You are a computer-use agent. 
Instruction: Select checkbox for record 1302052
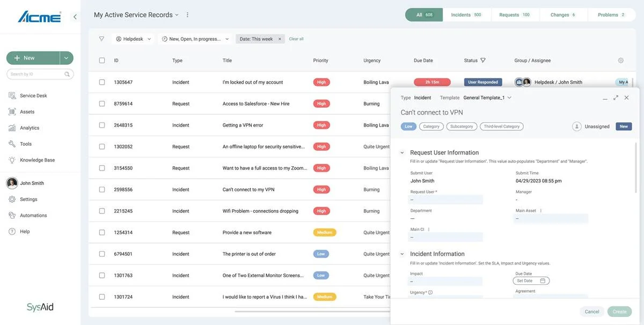pyautogui.click(x=102, y=146)
